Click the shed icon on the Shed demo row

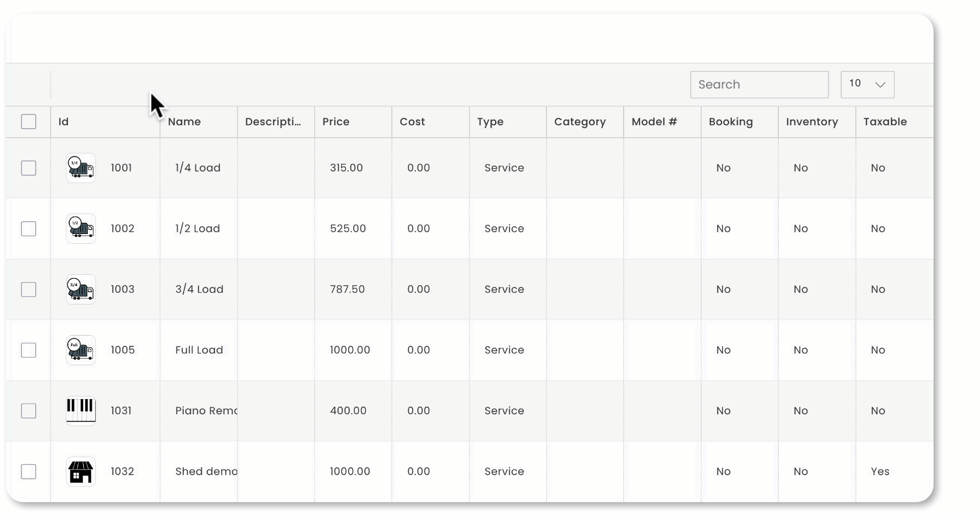[x=81, y=471]
